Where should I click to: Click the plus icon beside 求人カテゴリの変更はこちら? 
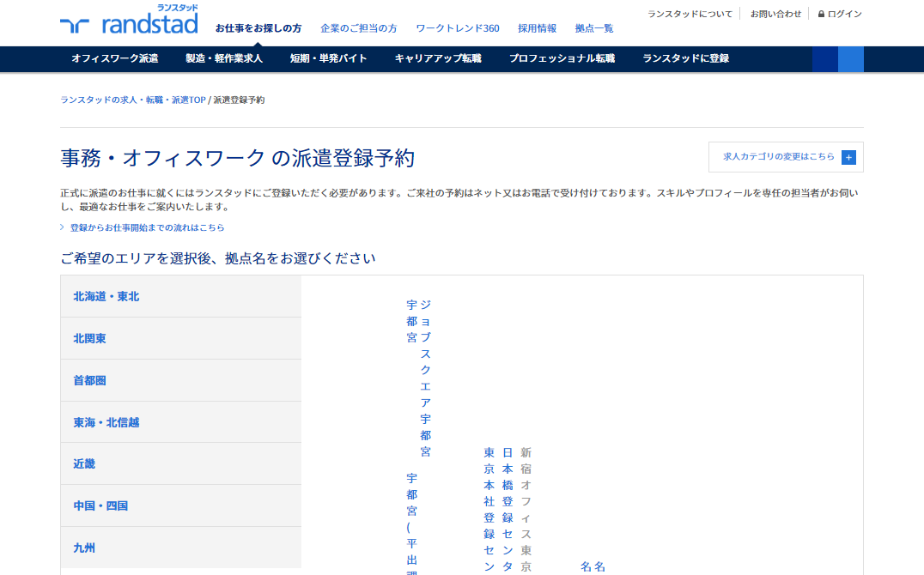(x=848, y=157)
